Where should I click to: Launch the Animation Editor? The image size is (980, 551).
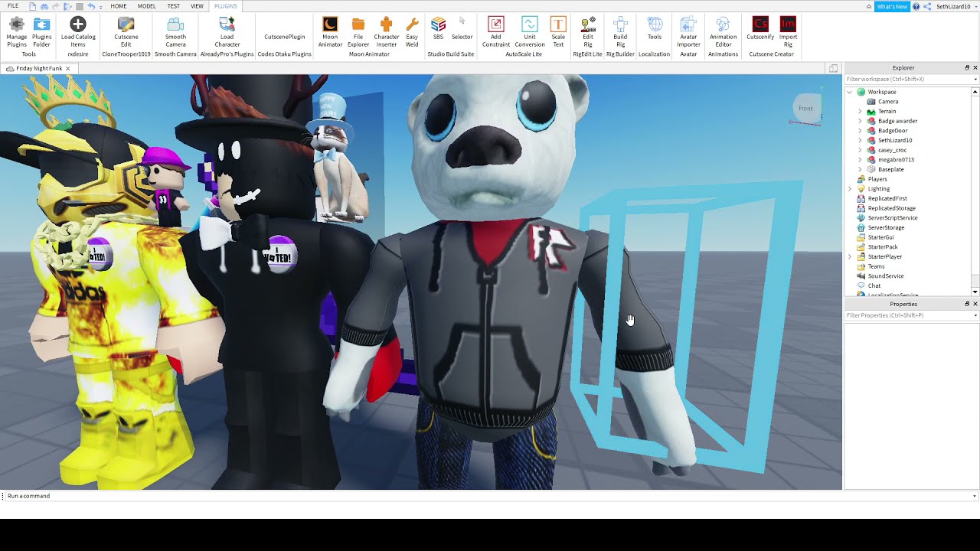[x=723, y=32]
